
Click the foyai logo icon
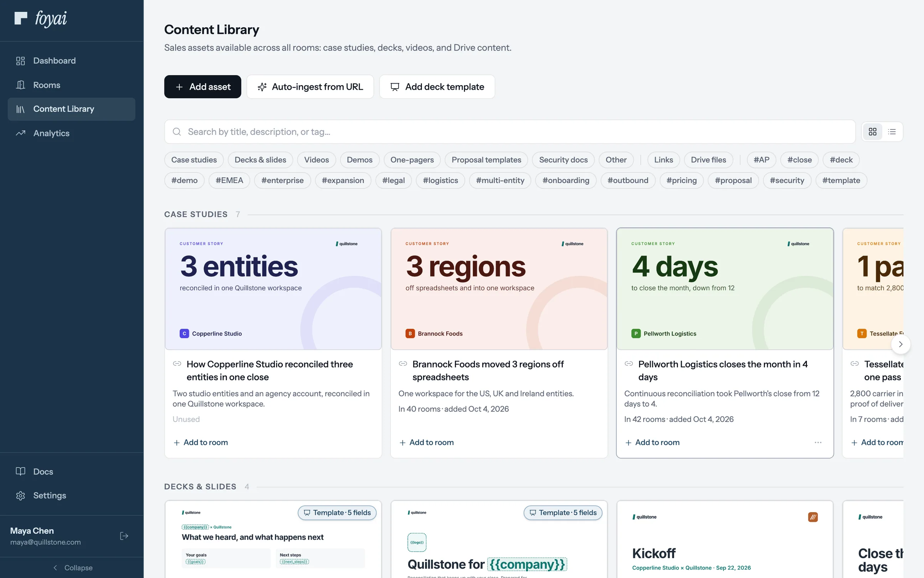[x=21, y=18]
